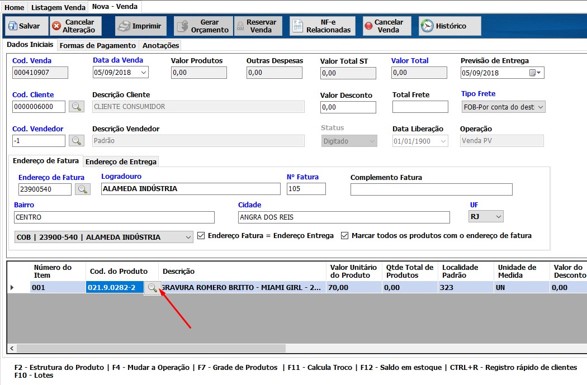Expand the Data da Venda date dropdown
587x385 pixels.
(x=144, y=73)
